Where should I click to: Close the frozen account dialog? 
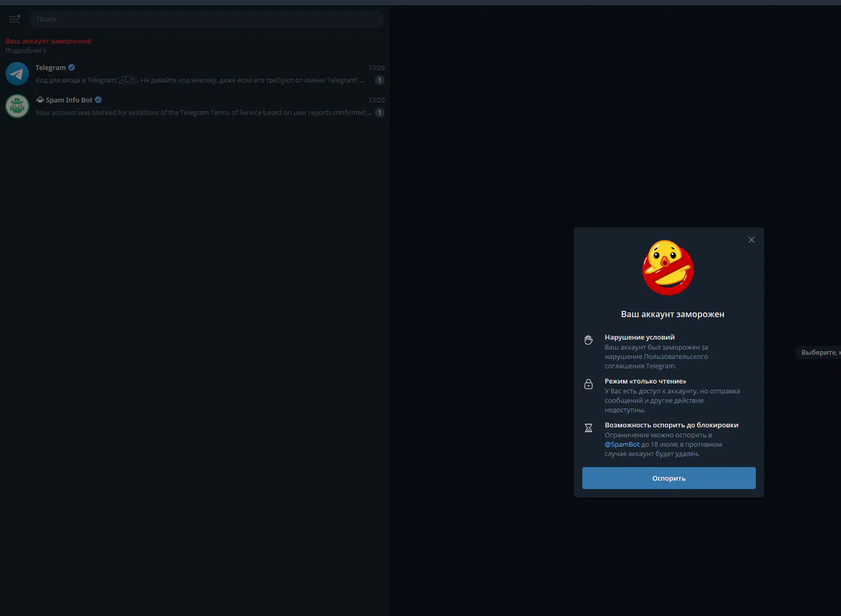coord(752,240)
